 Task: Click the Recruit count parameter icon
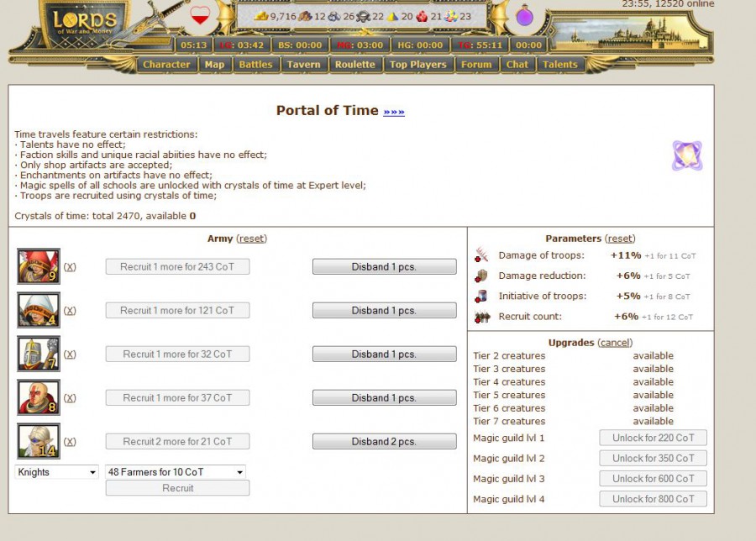(481, 317)
